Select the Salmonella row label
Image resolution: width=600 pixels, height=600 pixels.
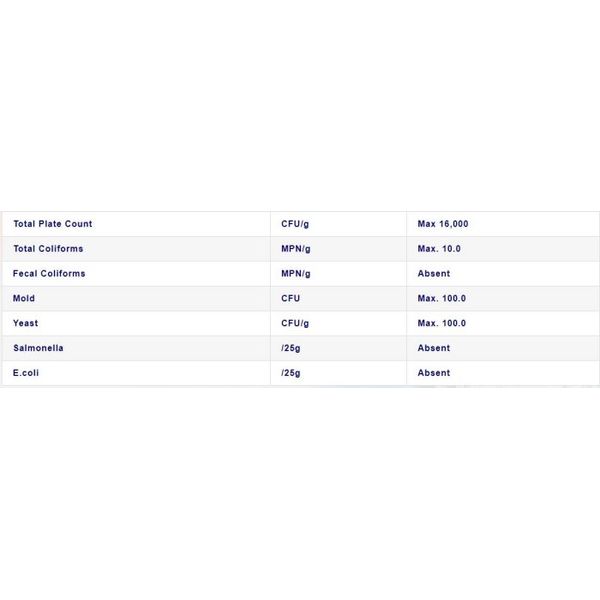[38, 348]
